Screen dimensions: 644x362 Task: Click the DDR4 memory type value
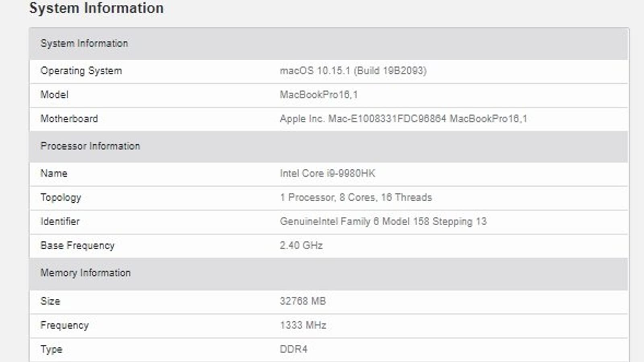point(293,349)
